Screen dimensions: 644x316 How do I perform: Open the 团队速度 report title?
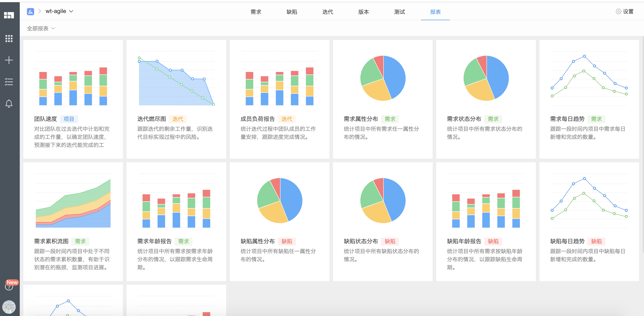click(46, 119)
